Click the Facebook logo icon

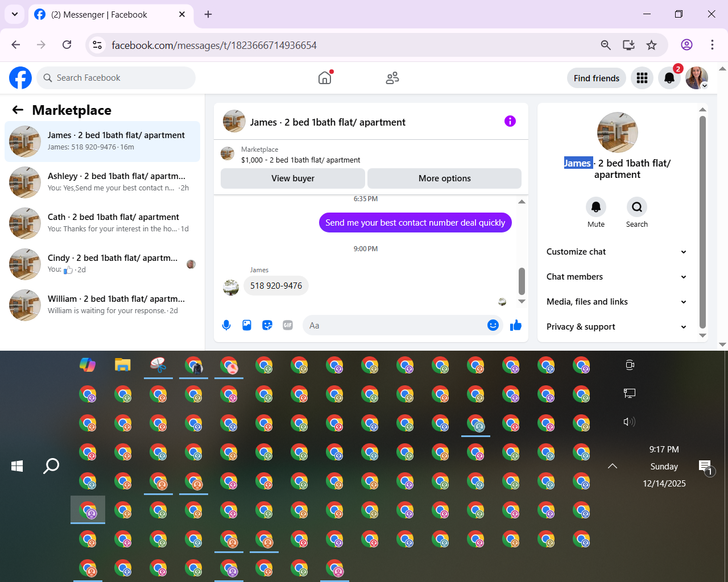(20, 78)
